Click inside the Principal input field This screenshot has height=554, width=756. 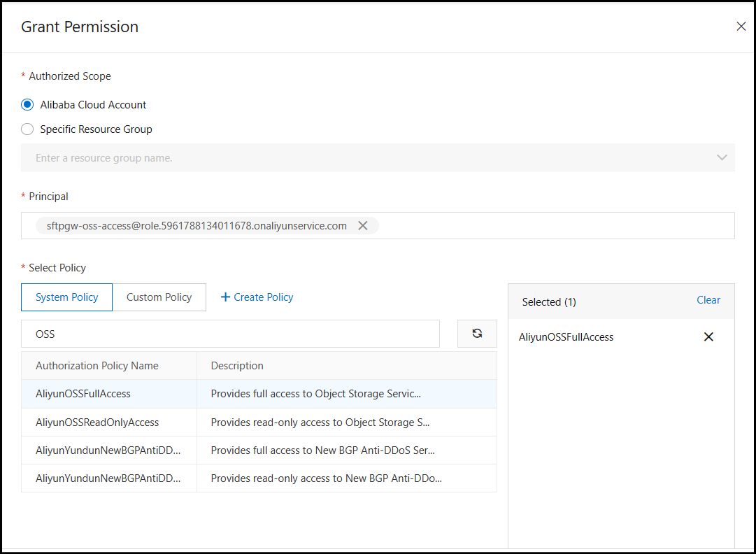click(545, 225)
